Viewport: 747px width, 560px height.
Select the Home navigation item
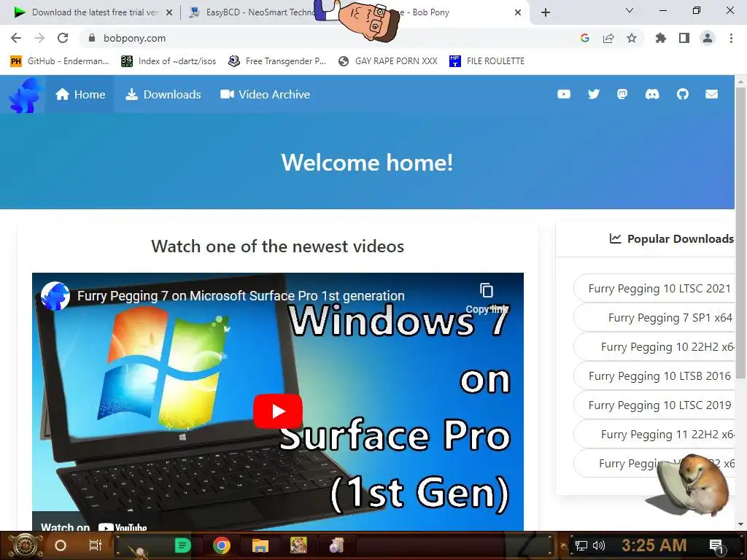pos(80,94)
